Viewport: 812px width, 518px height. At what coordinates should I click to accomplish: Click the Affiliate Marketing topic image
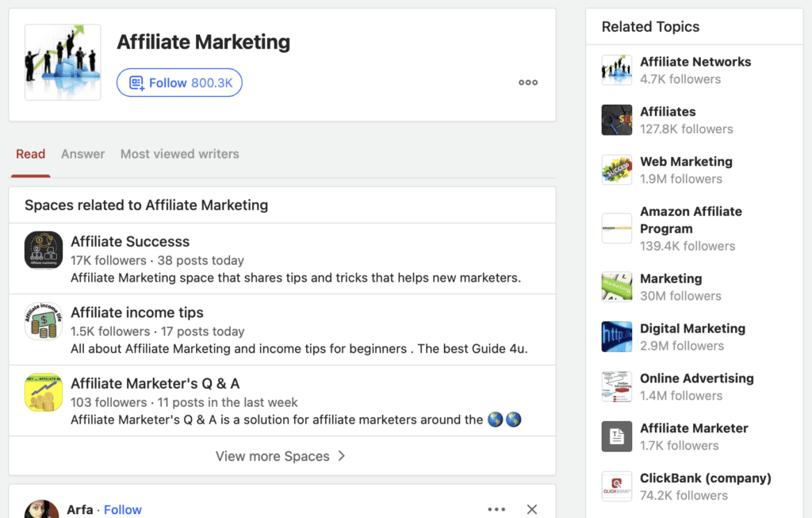point(63,62)
